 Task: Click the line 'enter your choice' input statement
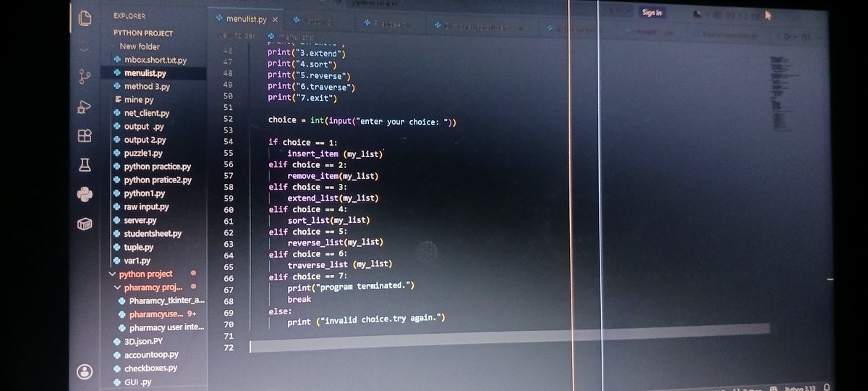click(x=362, y=122)
